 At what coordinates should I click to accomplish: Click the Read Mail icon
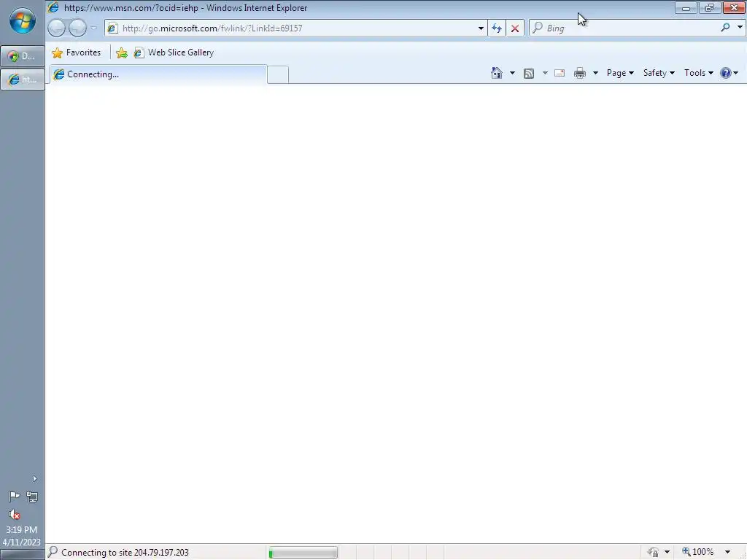(x=560, y=73)
